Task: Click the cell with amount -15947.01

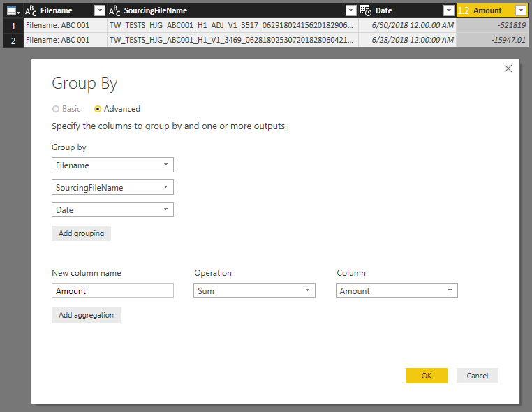Action: coord(492,40)
